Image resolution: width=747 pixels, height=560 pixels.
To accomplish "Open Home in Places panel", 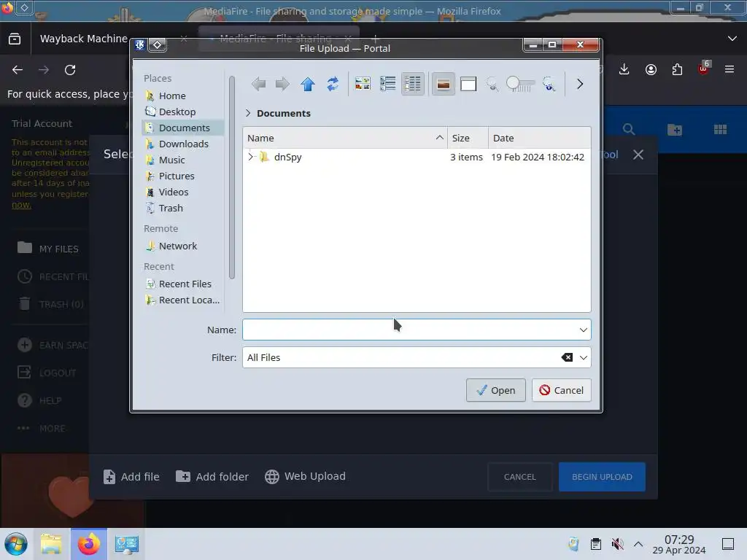I will [x=183, y=96].
